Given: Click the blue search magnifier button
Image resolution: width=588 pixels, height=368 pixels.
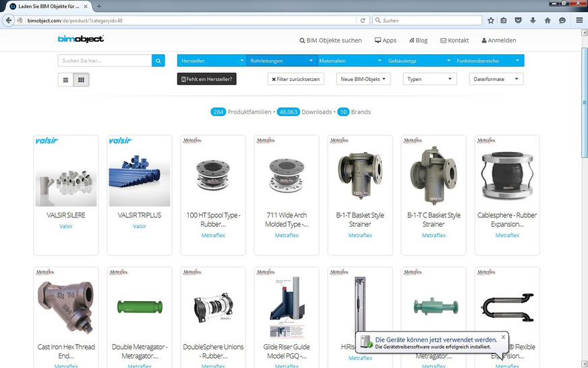Looking at the screenshot, I should click(158, 61).
